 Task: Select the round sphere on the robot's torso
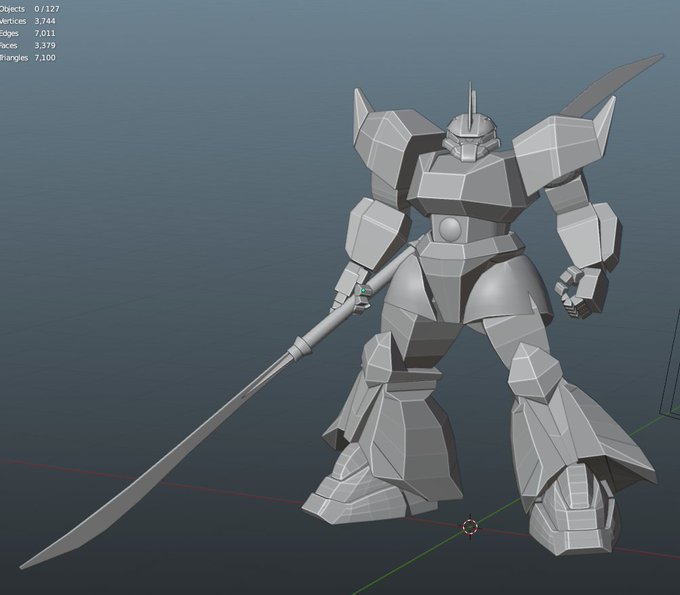[450, 228]
